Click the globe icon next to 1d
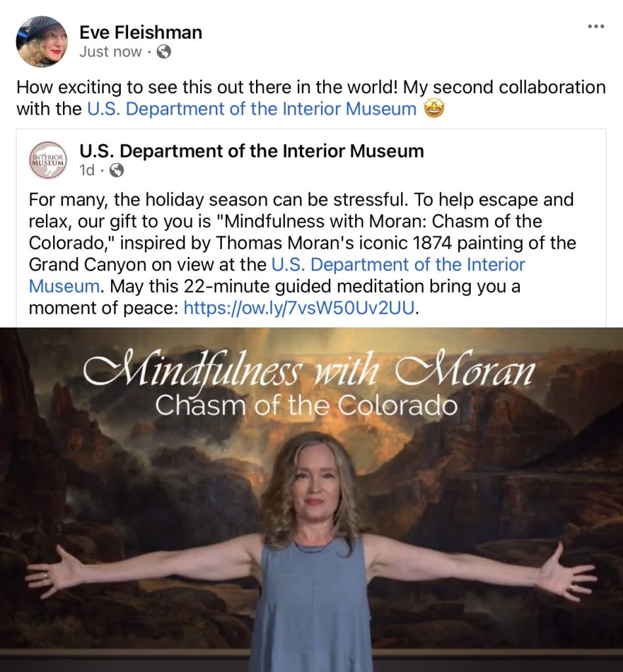623x672 pixels. click(x=117, y=171)
